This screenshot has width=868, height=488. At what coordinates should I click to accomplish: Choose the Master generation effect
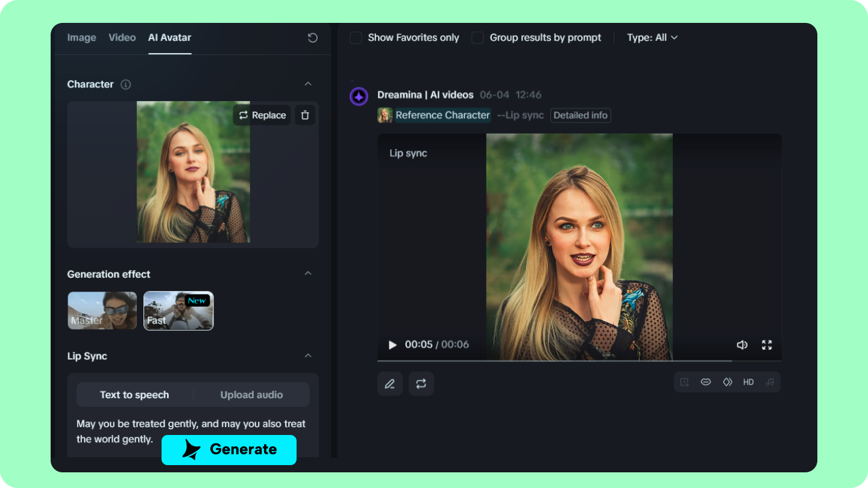click(102, 311)
